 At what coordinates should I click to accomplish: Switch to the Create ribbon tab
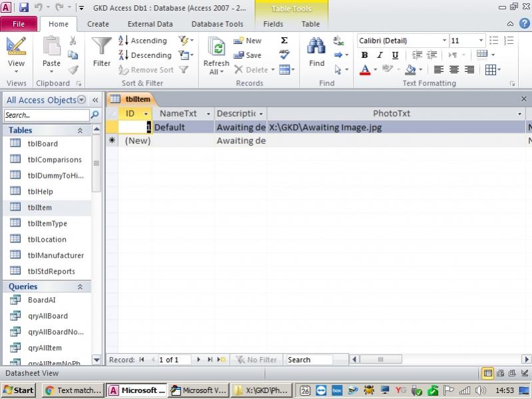[98, 24]
